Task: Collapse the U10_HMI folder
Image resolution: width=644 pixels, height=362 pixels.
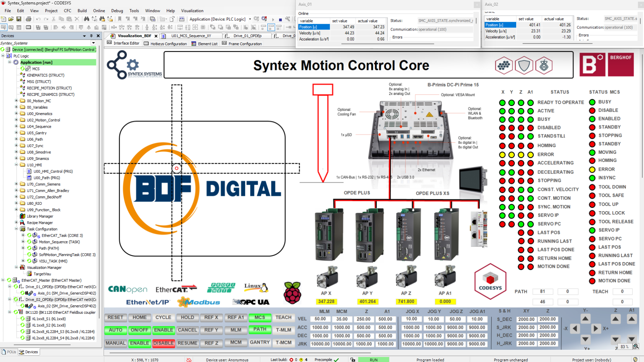Action: pyautogui.click(x=16, y=165)
